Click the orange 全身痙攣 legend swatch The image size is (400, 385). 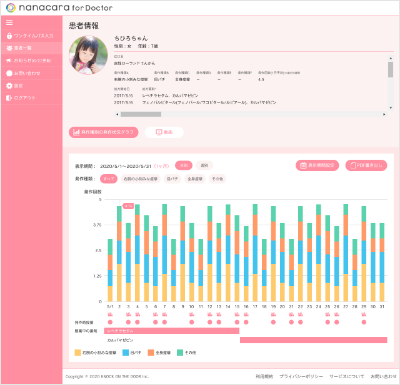[151, 352]
